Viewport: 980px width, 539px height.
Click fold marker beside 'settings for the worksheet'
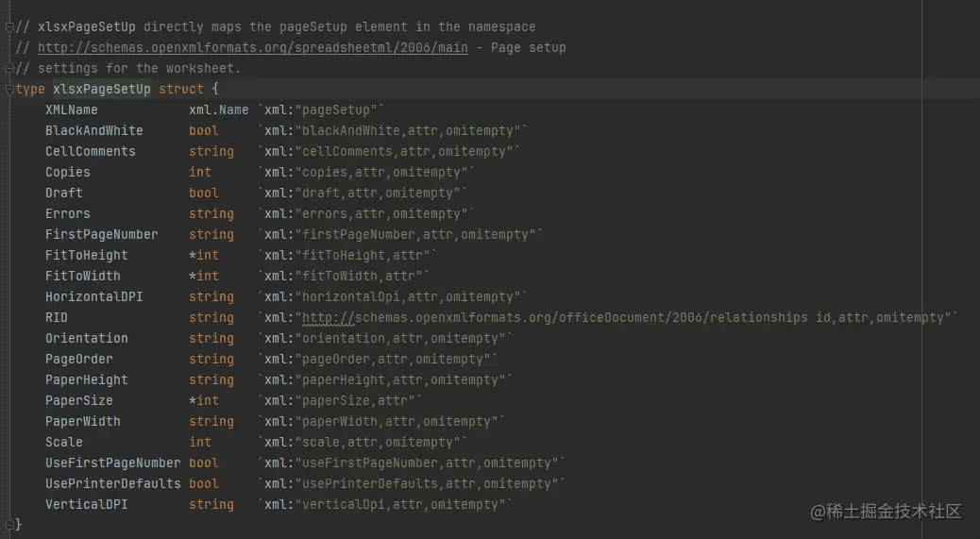tap(8, 68)
